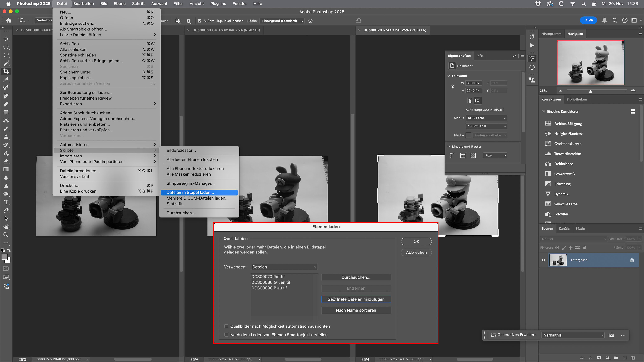Open the 16 Bit/Kanal dropdown
The image size is (644, 362).
[486, 126]
